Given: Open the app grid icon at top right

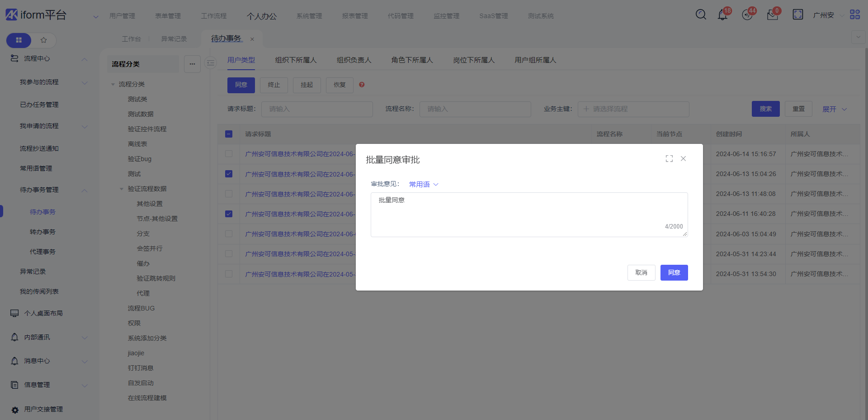Looking at the screenshot, I should (854, 14).
